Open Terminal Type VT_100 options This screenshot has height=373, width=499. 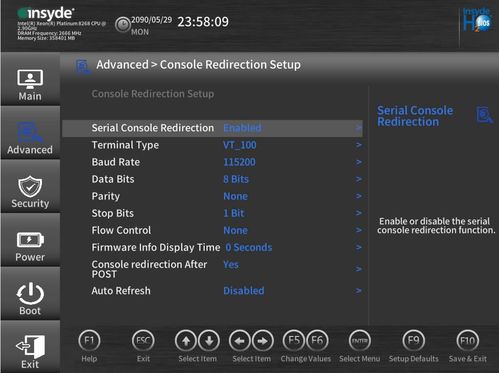pos(240,145)
